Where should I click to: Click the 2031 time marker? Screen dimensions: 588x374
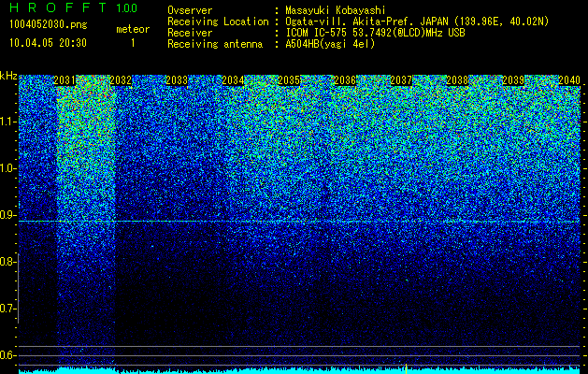(x=65, y=80)
